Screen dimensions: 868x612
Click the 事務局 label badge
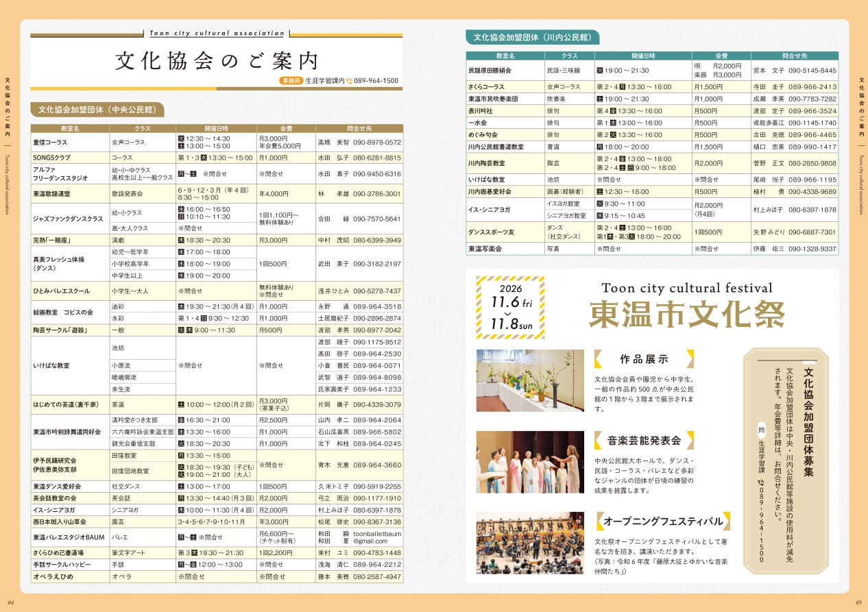pyautogui.click(x=291, y=81)
